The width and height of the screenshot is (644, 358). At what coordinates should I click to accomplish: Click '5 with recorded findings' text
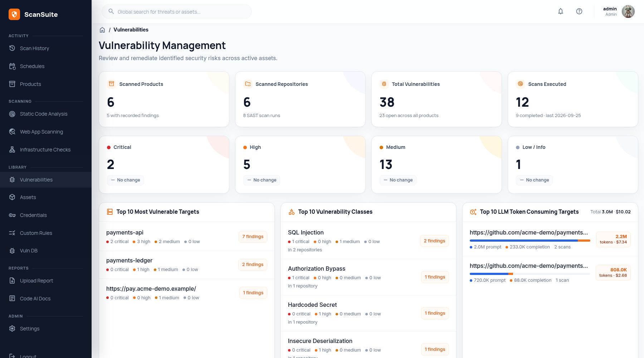point(133,115)
